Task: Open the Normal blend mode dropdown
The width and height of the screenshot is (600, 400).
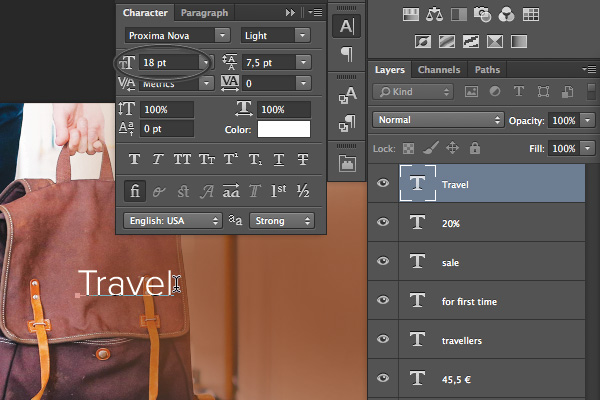Action: pos(438,120)
